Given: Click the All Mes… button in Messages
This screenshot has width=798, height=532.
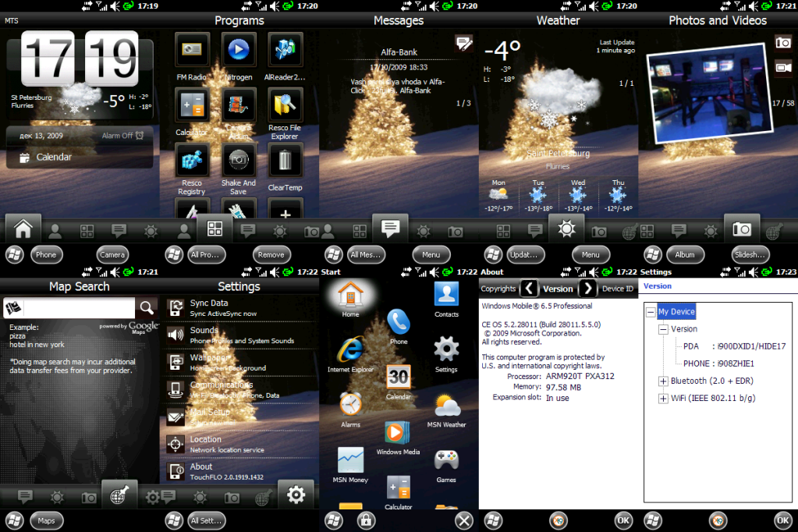Looking at the screenshot, I should pos(366,254).
